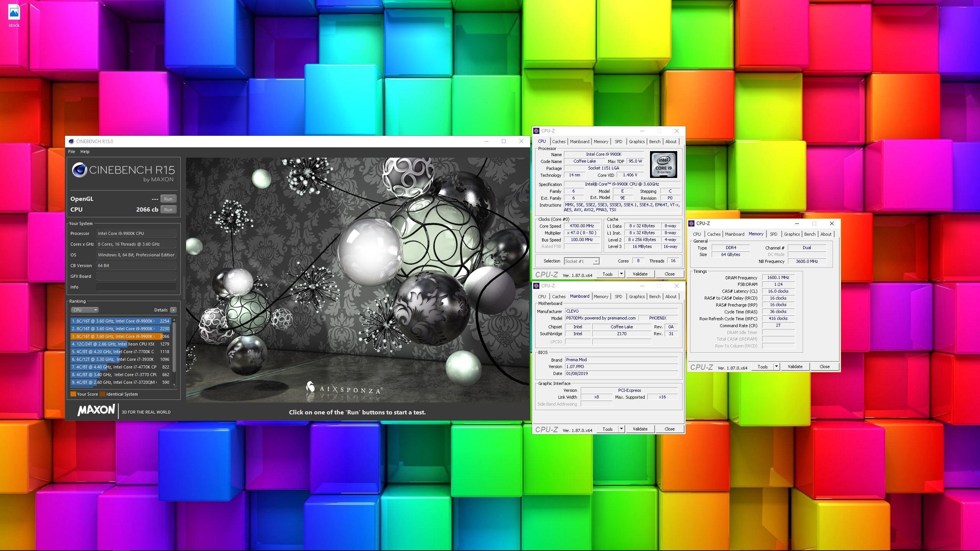Run the CPU benchmark in Cinebench

168,210
